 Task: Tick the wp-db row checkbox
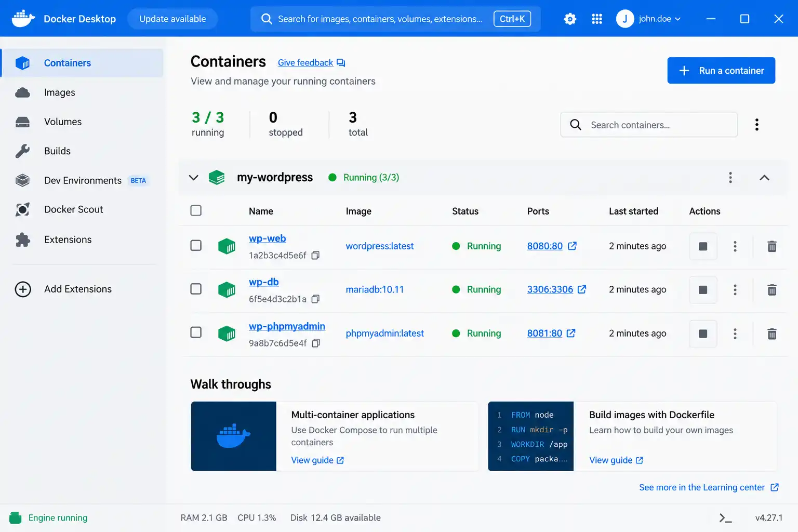click(196, 289)
